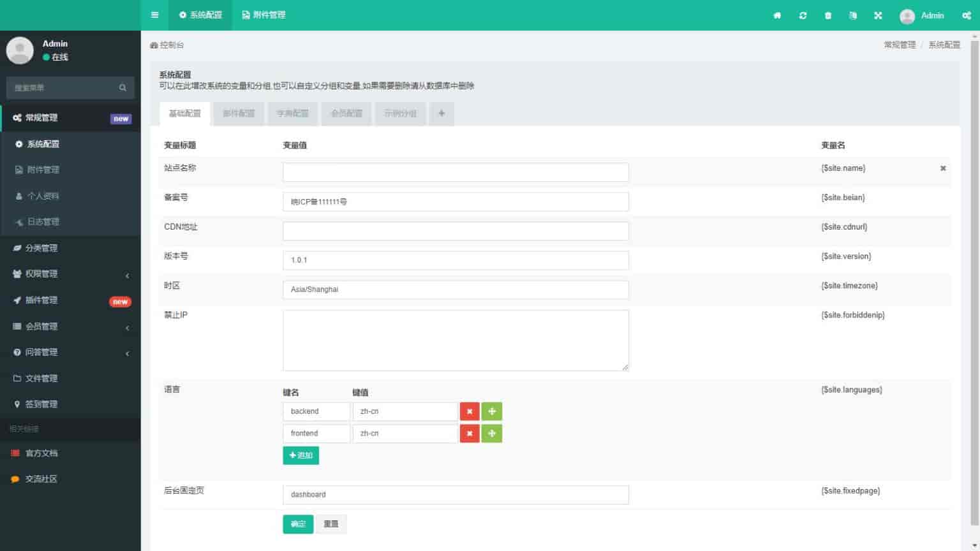The height and width of the screenshot is (551, 980).
Task: Expand the 会员管理 sidebar menu
Action: [70, 327]
